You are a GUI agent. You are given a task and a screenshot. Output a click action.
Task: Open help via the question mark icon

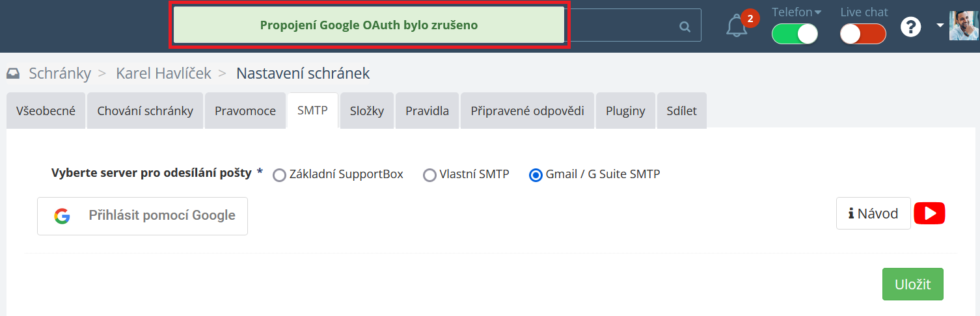(910, 27)
